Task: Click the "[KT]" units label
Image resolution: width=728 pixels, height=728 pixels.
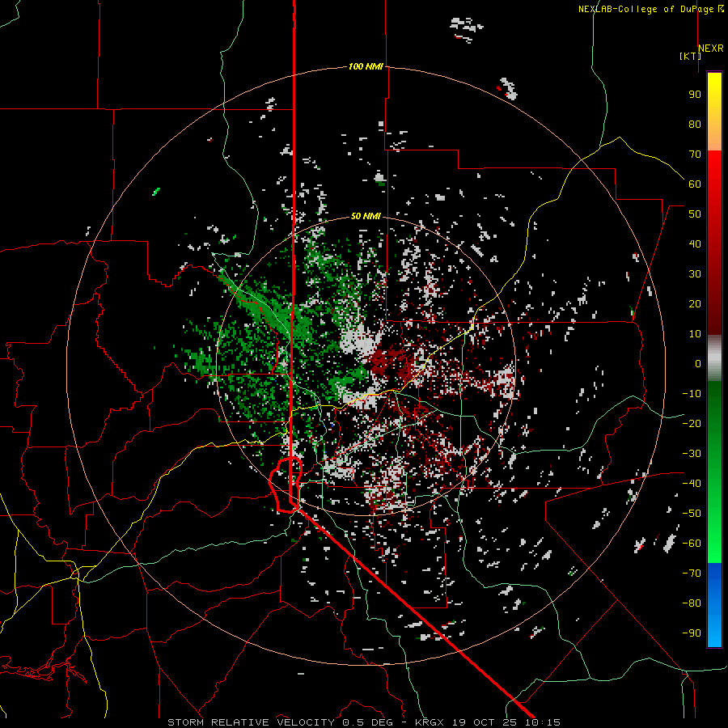Action: [690, 56]
